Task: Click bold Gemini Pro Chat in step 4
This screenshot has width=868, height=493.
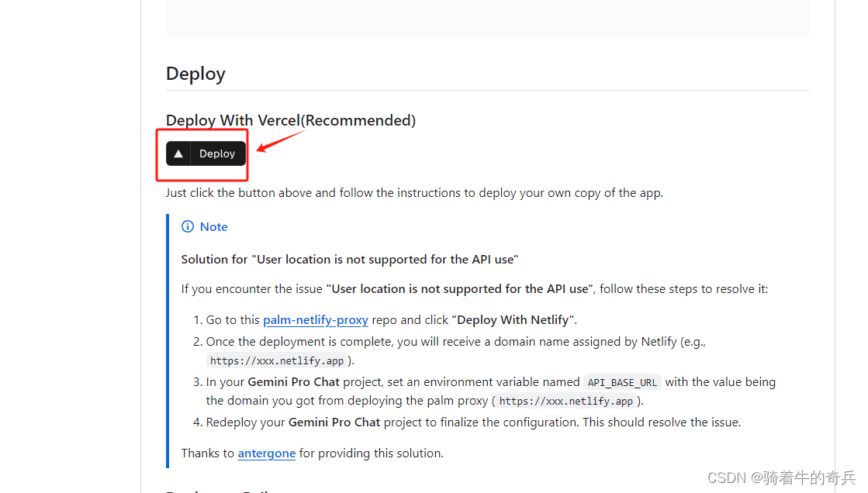Action: [334, 422]
